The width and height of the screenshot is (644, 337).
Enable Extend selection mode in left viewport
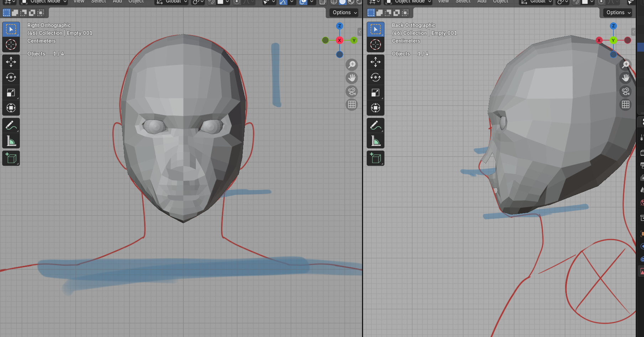15,13
